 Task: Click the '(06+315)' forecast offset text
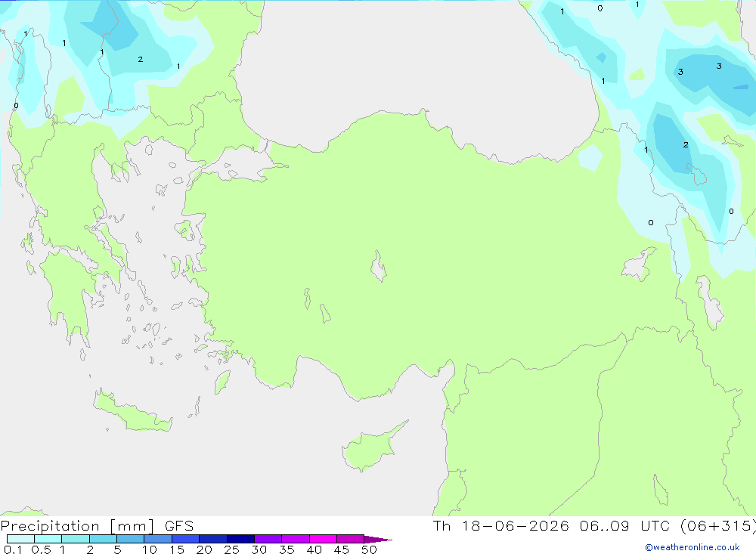(x=718, y=526)
